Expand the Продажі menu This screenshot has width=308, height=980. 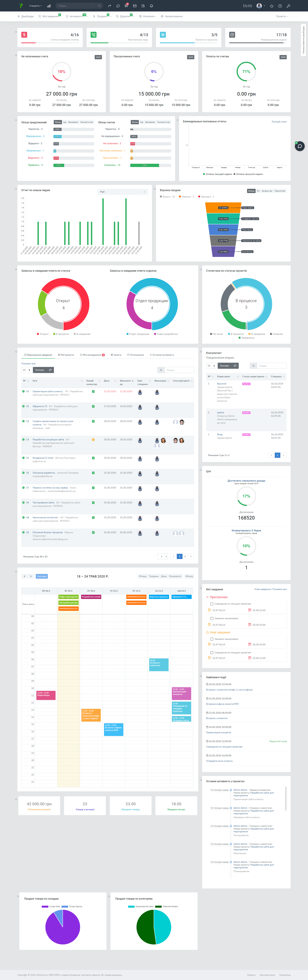point(102,16)
